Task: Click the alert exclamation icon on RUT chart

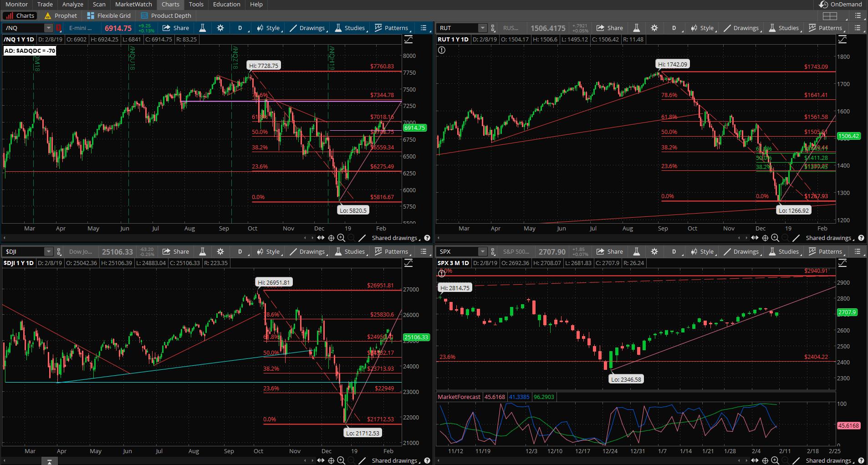Action: point(441,50)
